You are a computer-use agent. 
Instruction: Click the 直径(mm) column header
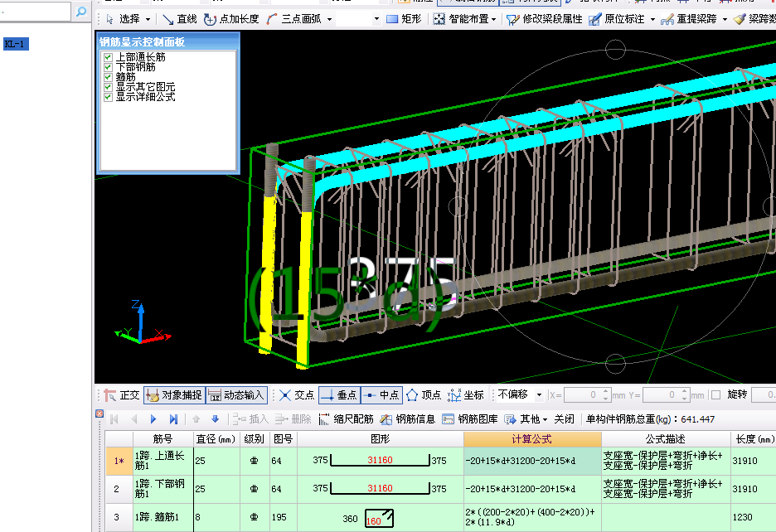point(216,439)
